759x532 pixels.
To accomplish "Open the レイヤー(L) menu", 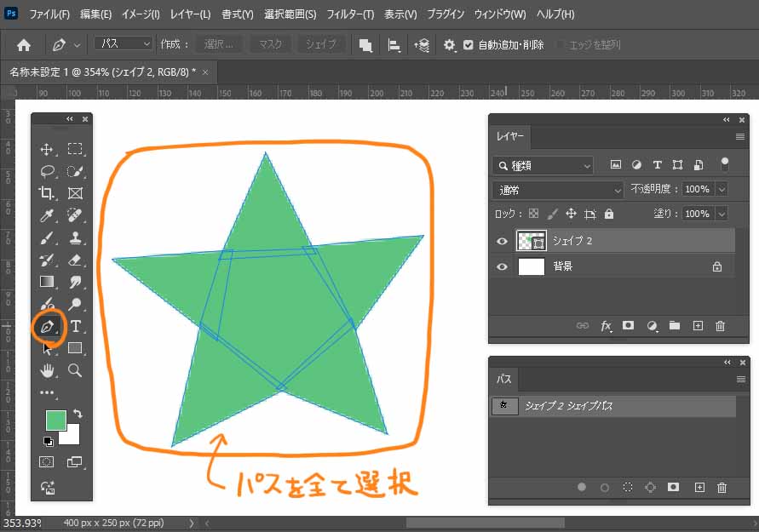I will tap(190, 14).
